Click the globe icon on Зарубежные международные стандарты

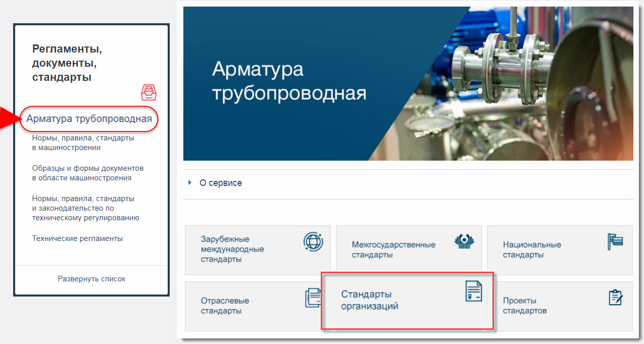click(313, 242)
